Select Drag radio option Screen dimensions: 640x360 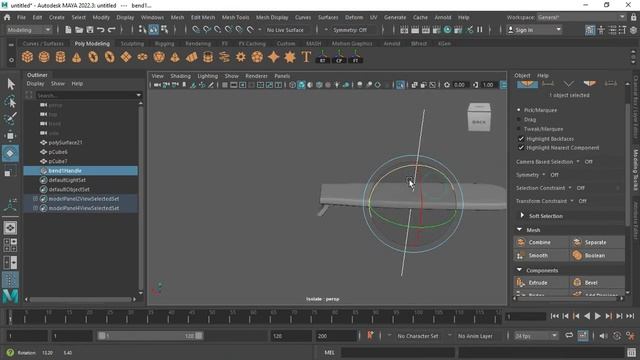[519, 119]
